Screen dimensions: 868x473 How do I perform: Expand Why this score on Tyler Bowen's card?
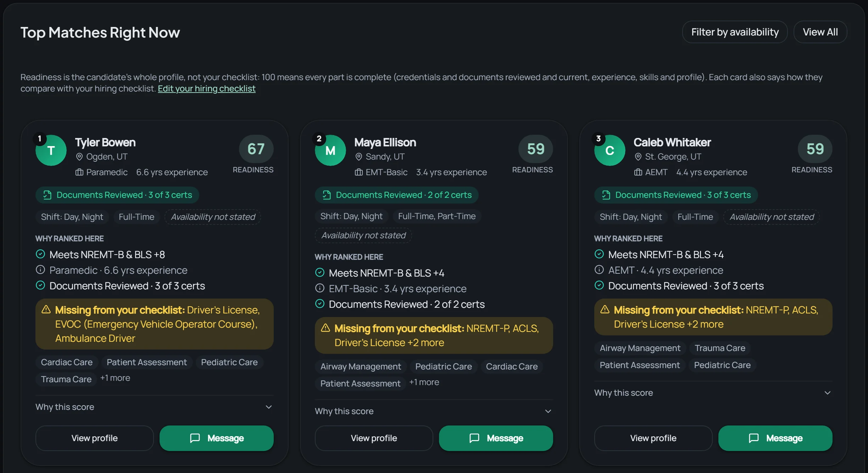coord(154,407)
